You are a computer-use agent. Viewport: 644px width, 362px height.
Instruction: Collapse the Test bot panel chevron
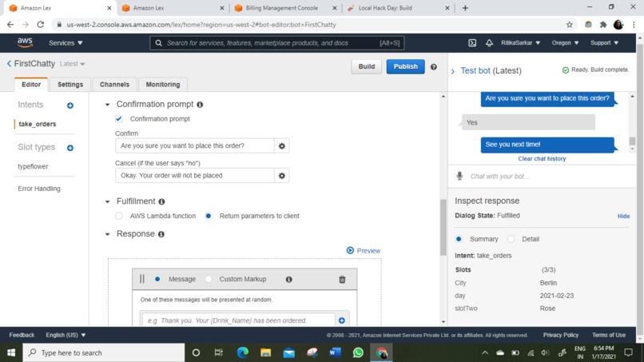453,71
